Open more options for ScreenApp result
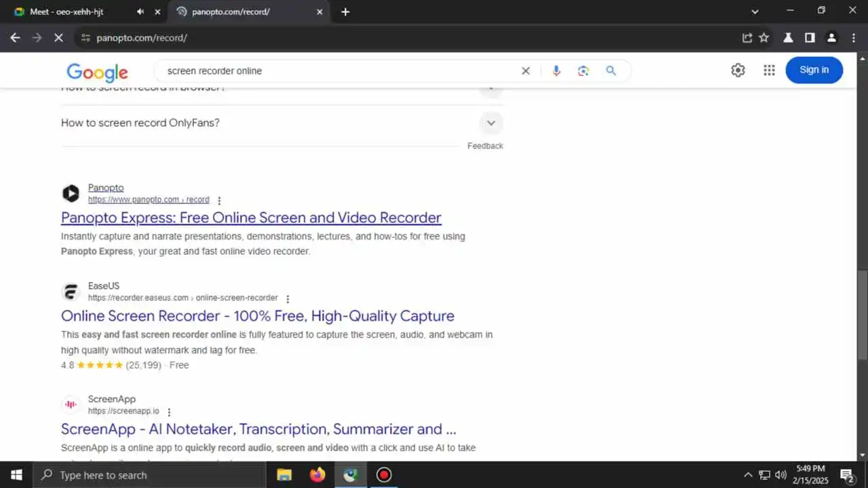 click(169, 412)
